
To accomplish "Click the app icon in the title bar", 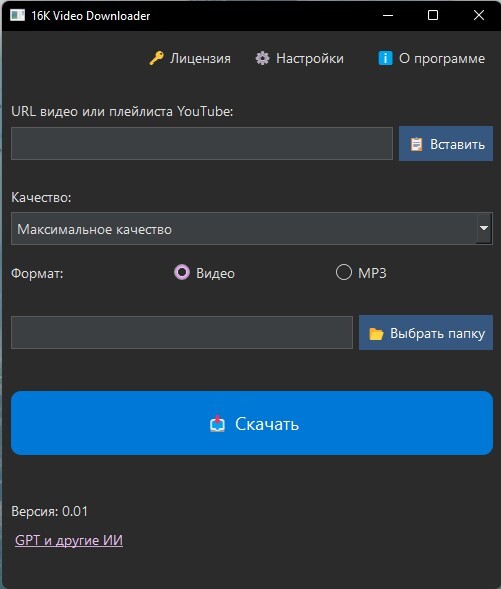I will (17, 15).
